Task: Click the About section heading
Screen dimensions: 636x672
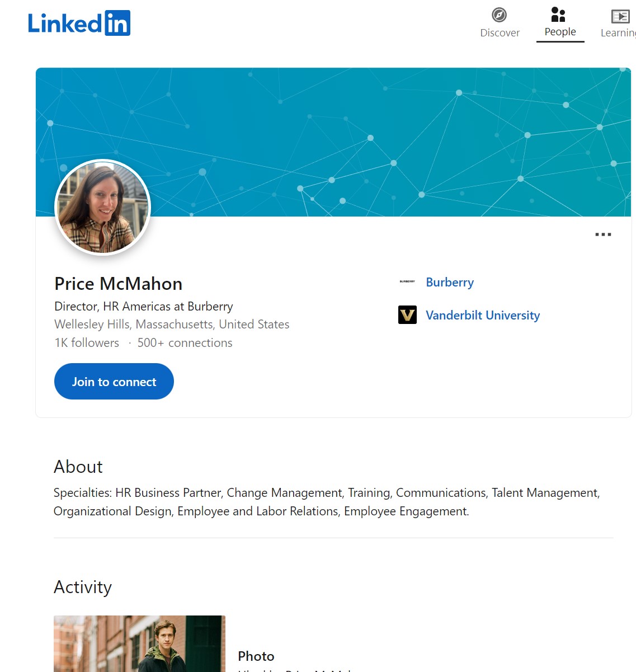Action: (78, 467)
